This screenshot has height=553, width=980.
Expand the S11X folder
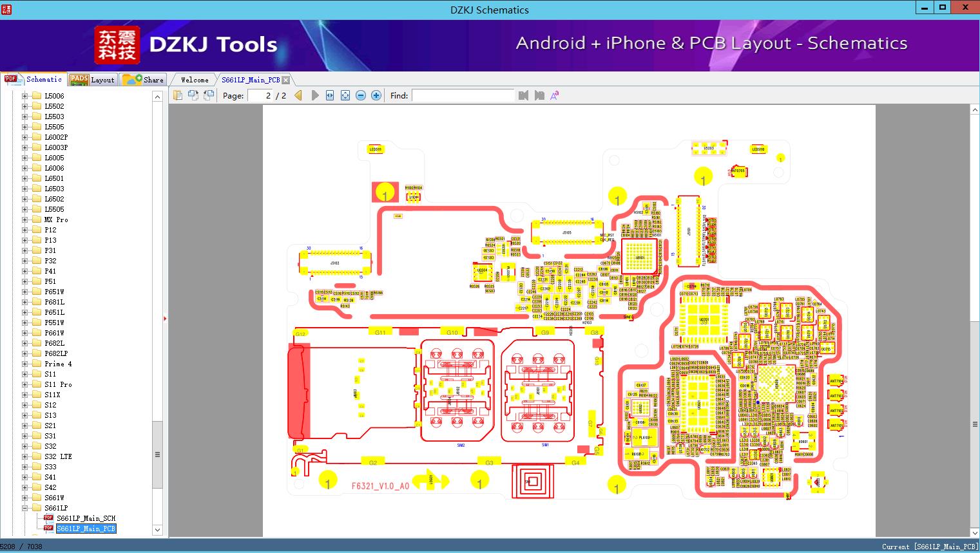24,395
